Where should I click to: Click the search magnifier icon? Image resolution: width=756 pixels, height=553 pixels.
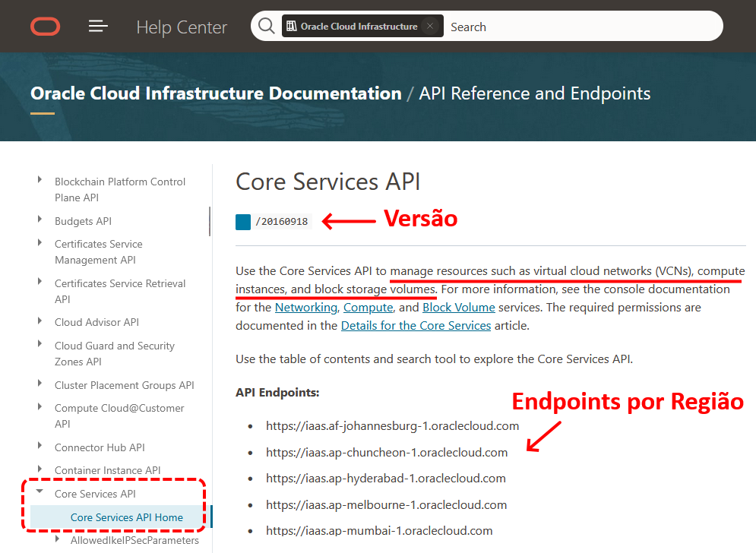tap(267, 27)
